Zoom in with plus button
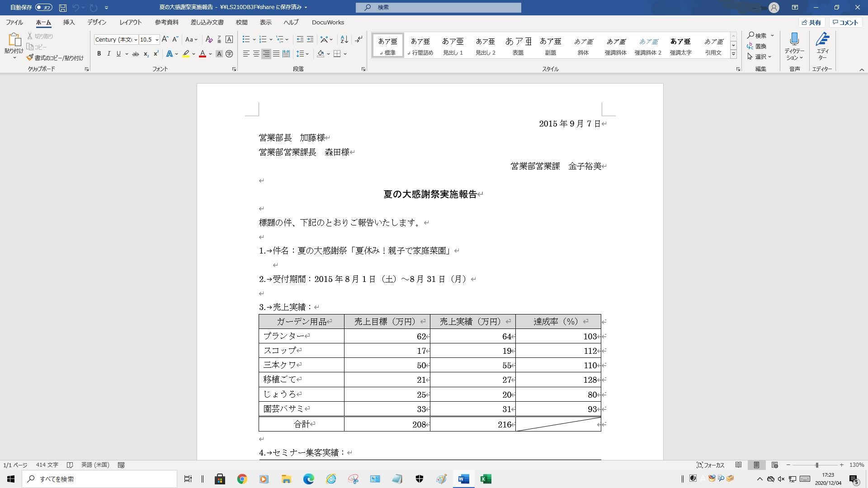868x488 pixels. (x=841, y=465)
